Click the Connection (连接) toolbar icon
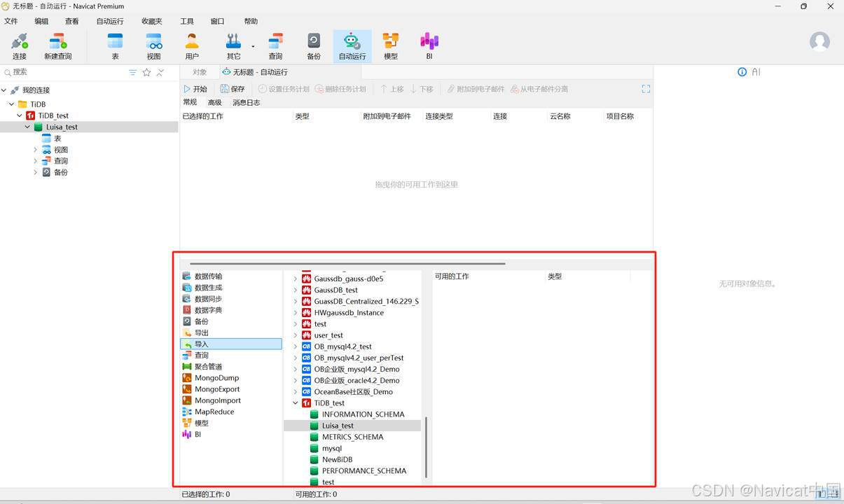This screenshot has width=844, height=504. 19,47
